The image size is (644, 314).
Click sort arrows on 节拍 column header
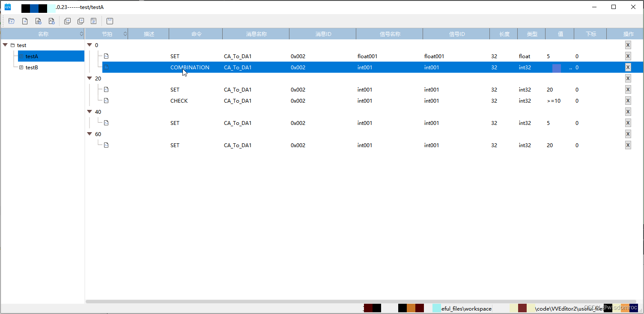click(125, 34)
